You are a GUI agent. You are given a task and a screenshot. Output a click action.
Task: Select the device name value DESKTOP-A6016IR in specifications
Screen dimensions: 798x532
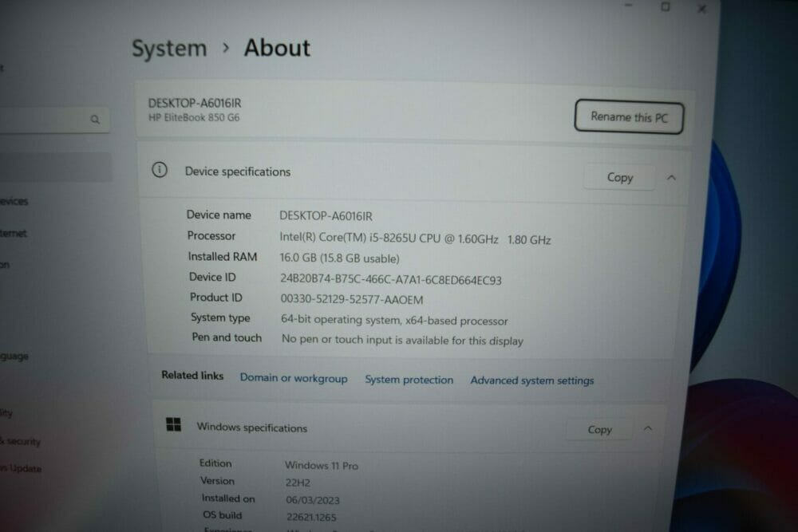326,216
